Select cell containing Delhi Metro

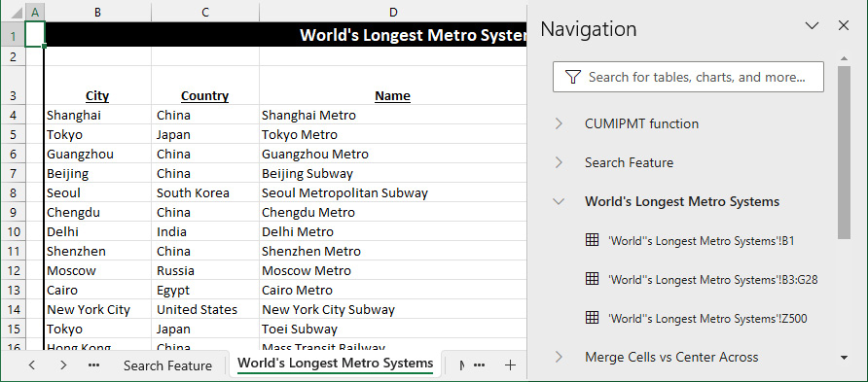393,231
